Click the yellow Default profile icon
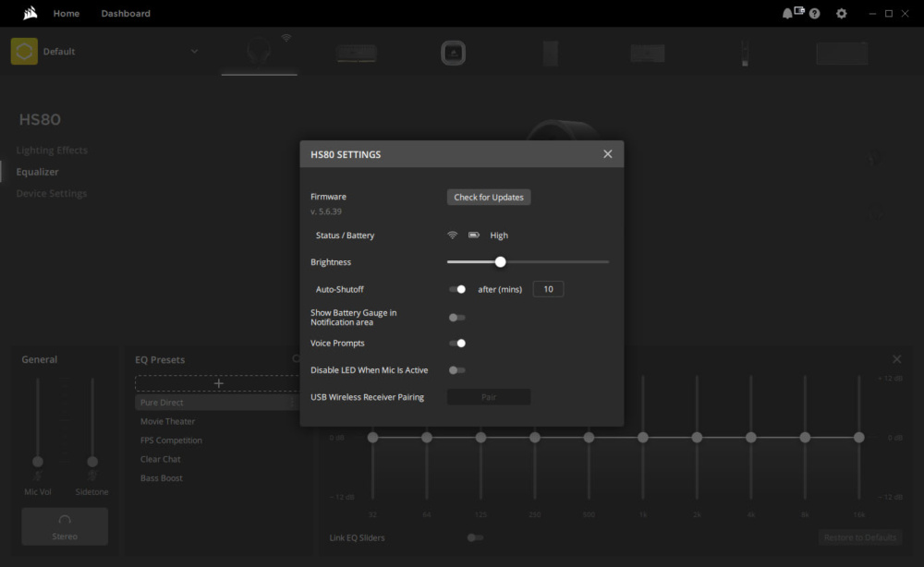The height and width of the screenshot is (567, 924). click(24, 51)
